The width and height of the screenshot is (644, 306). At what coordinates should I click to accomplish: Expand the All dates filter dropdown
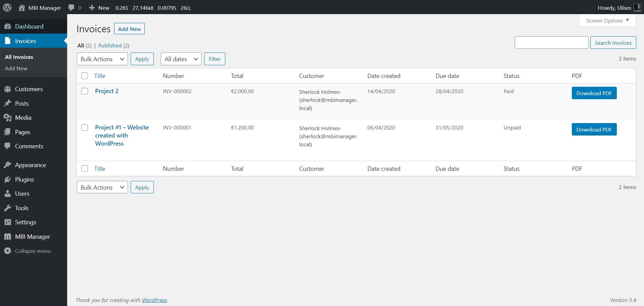(x=181, y=59)
